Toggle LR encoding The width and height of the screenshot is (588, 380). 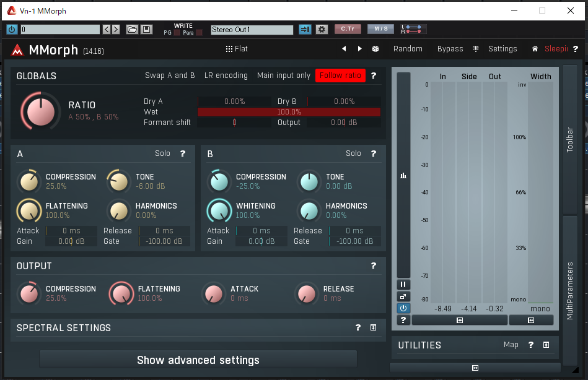pyautogui.click(x=226, y=76)
